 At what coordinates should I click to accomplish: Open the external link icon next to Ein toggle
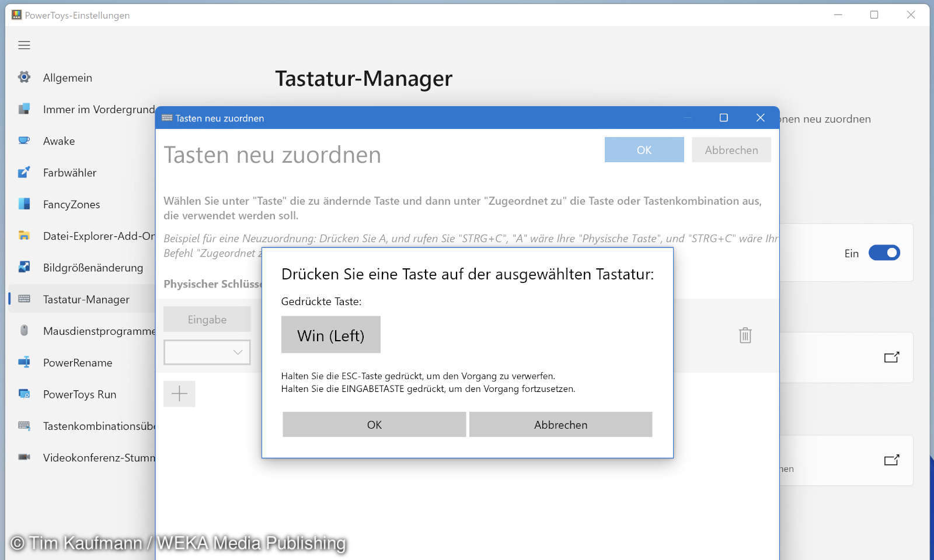point(891,358)
